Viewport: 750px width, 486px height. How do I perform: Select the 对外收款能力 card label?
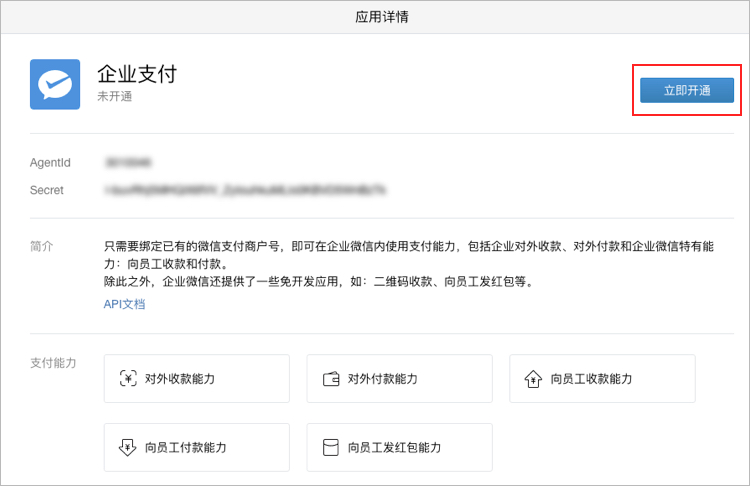coord(180,379)
